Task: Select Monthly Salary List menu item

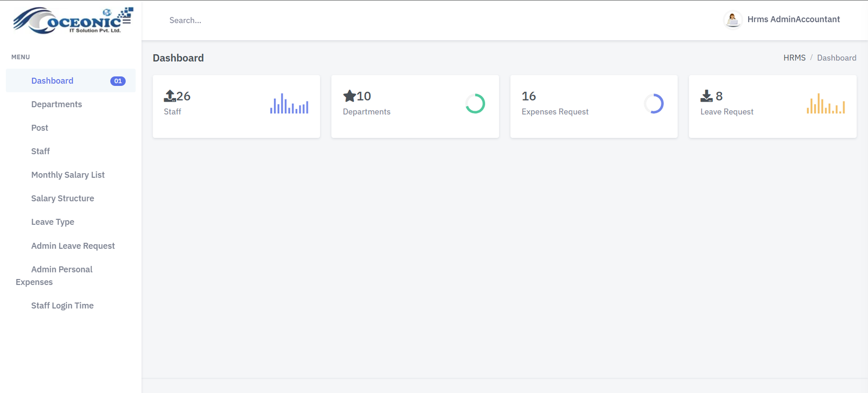Action: [68, 175]
